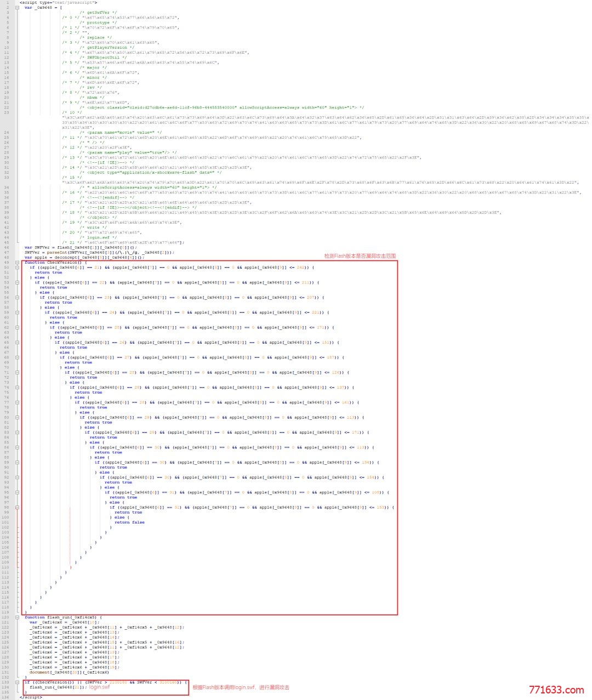Collapse fold marker on line 95

click(x=17, y=492)
